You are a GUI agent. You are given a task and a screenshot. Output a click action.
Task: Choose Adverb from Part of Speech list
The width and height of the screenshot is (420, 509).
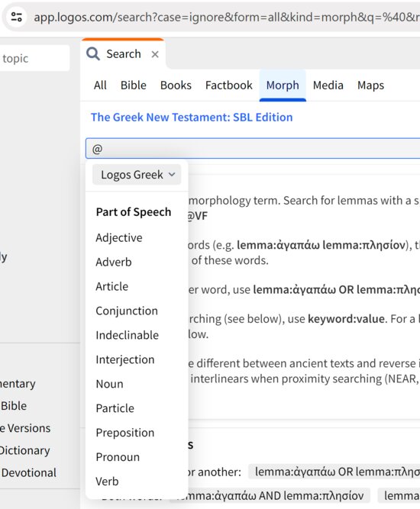click(114, 263)
